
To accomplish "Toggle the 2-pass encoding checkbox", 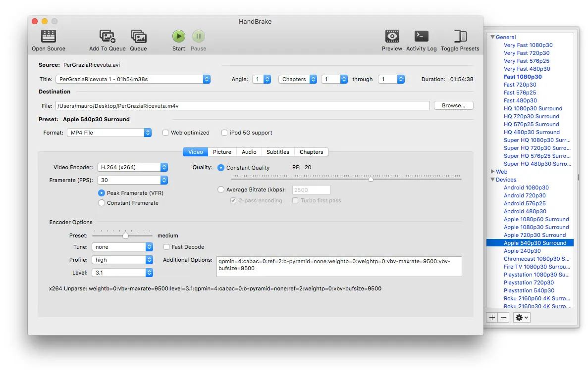I will (x=233, y=200).
